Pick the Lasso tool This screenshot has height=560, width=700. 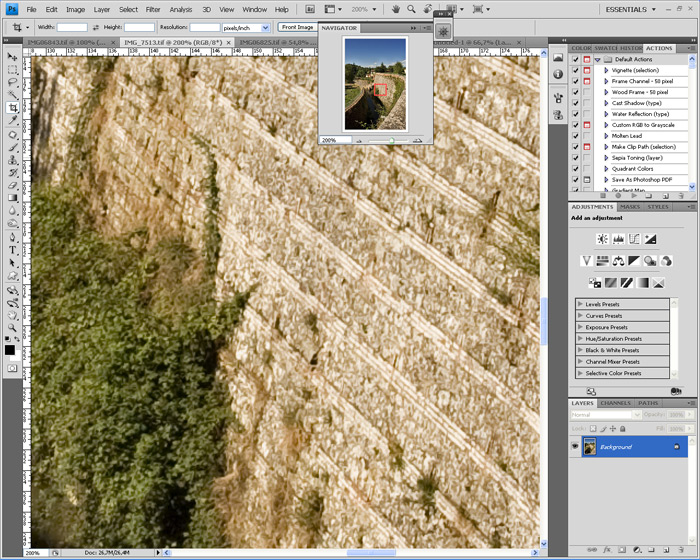12,82
